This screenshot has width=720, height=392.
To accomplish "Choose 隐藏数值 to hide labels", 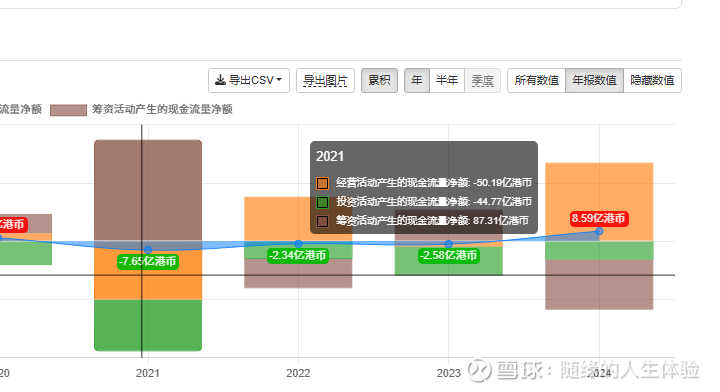I will (652, 81).
